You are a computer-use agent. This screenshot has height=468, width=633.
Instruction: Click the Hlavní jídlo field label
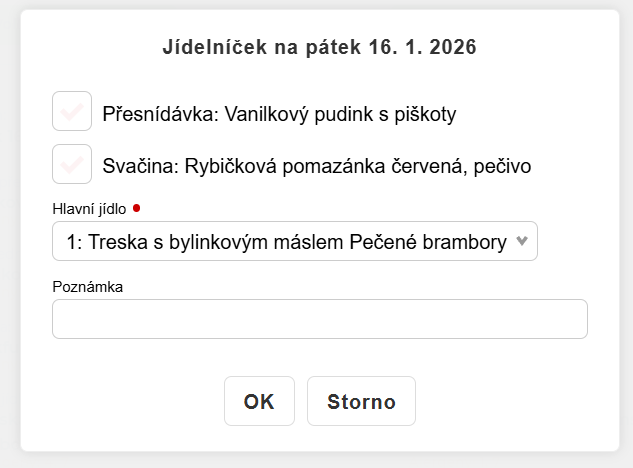(89, 209)
